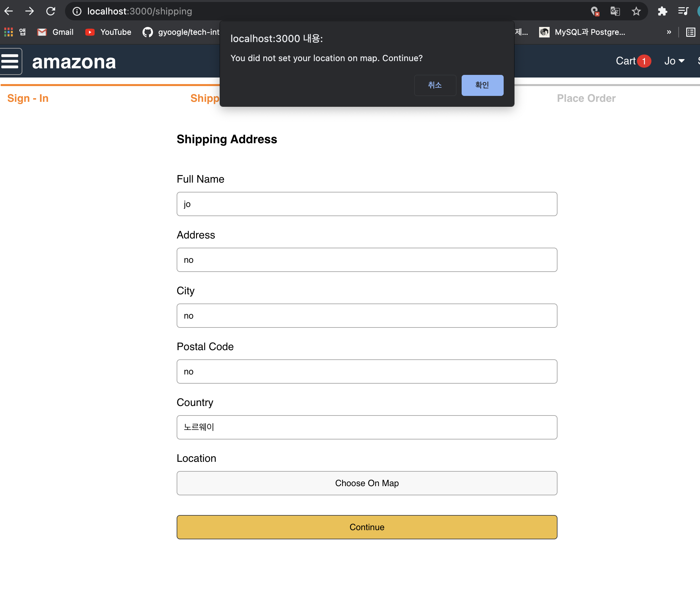
Task: Open the translate page icon
Action: [x=615, y=11]
